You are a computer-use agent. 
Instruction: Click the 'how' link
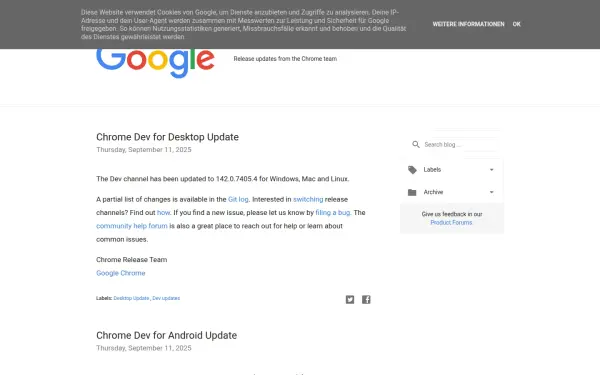coord(163,212)
